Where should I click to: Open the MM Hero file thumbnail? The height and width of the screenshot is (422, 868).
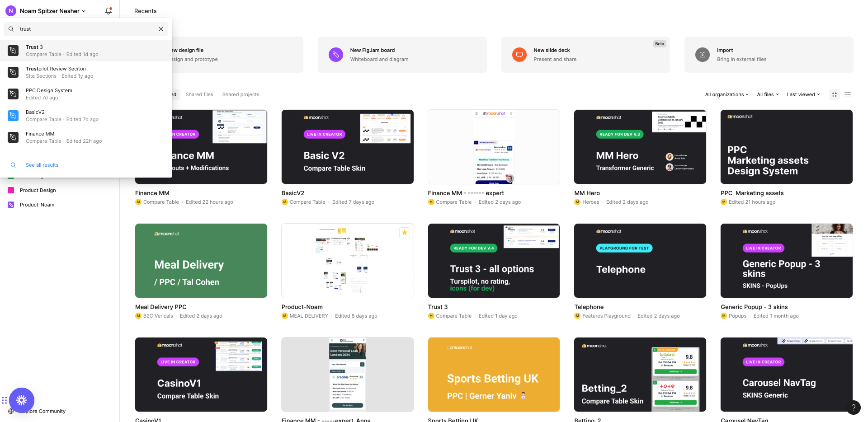click(640, 147)
